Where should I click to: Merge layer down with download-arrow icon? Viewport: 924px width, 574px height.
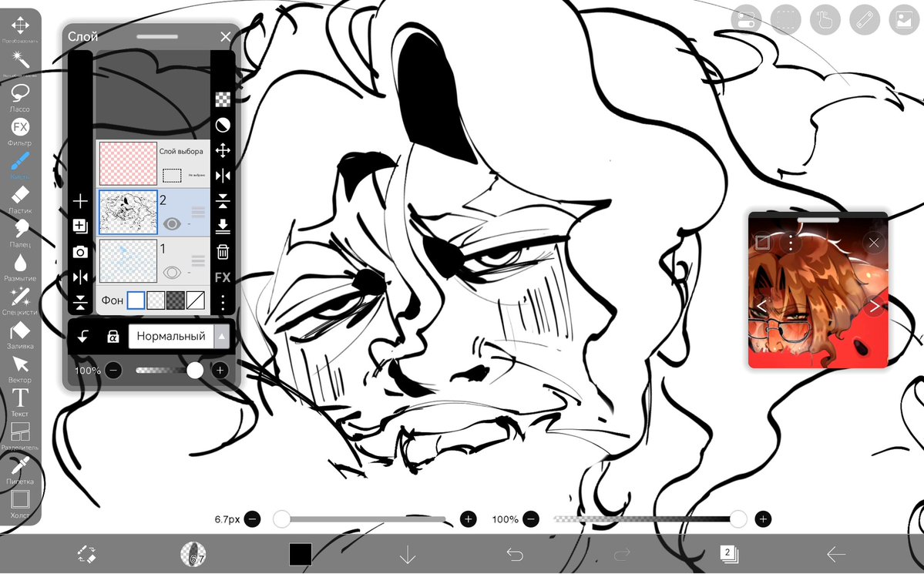coord(223,227)
